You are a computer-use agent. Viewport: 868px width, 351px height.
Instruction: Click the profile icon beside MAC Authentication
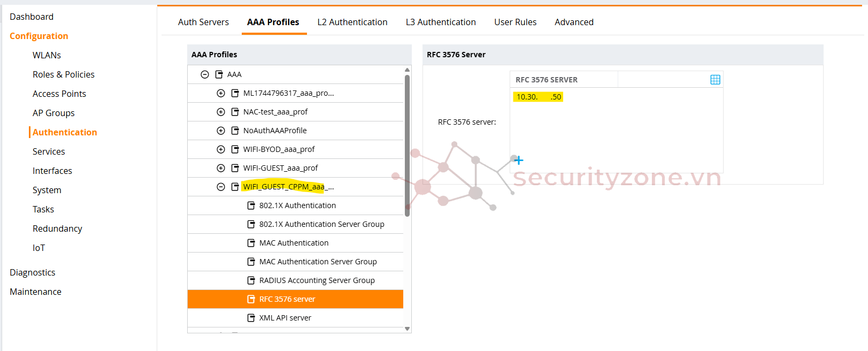tap(251, 243)
